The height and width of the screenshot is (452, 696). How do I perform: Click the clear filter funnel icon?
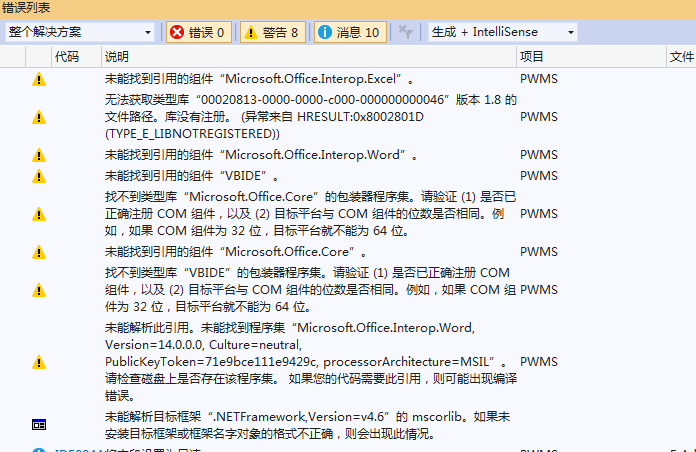[x=405, y=32]
